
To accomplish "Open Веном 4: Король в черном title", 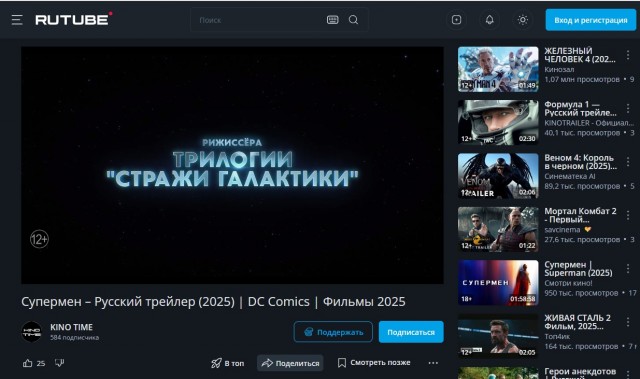I will point(580,162).
